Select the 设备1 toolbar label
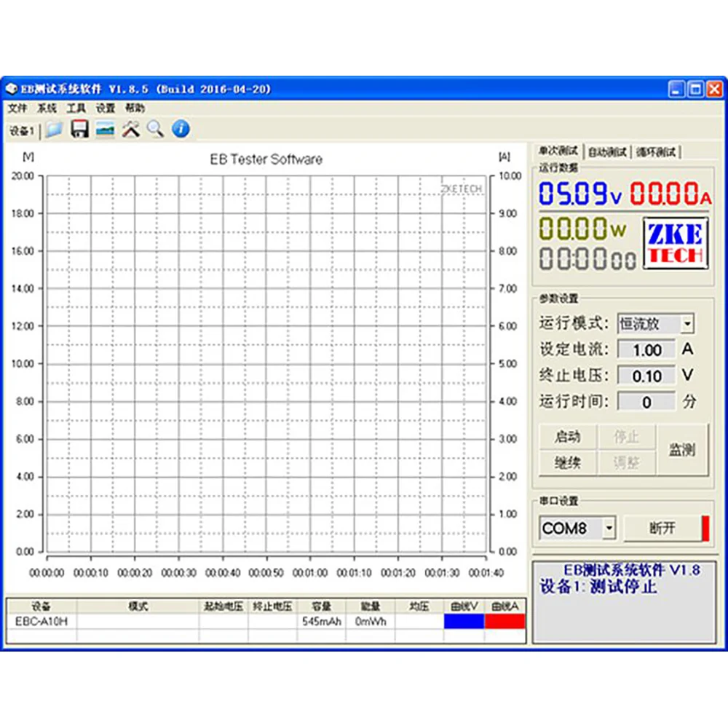Screen dimensions: 728x728 point(21,131)
